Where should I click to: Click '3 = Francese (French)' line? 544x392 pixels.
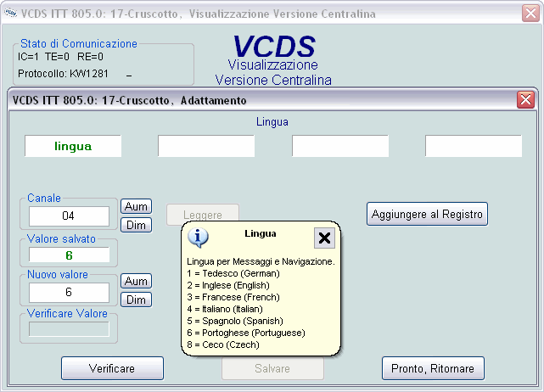[x=233, y=297]
